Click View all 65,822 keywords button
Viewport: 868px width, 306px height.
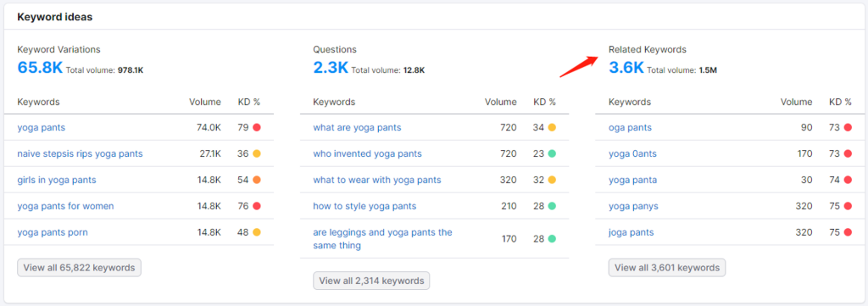tap(79, 267)
